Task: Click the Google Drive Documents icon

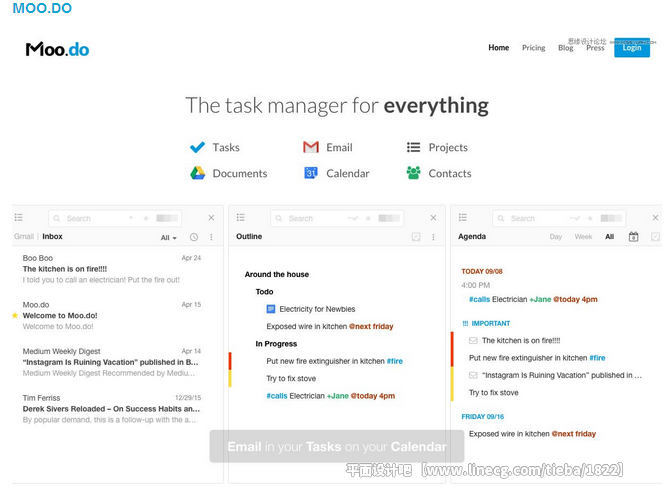Action: point(197,173)
